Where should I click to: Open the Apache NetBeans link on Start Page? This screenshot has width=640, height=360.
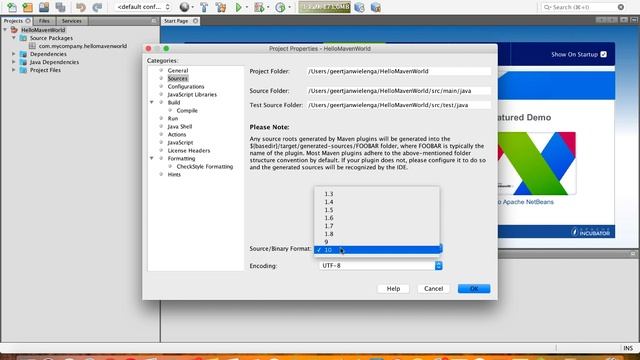click(x=525, y=202)
